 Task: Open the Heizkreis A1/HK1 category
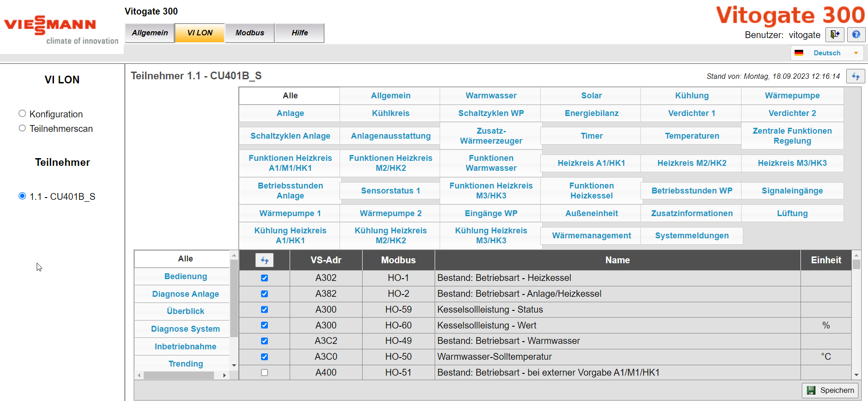coord(592,163)
